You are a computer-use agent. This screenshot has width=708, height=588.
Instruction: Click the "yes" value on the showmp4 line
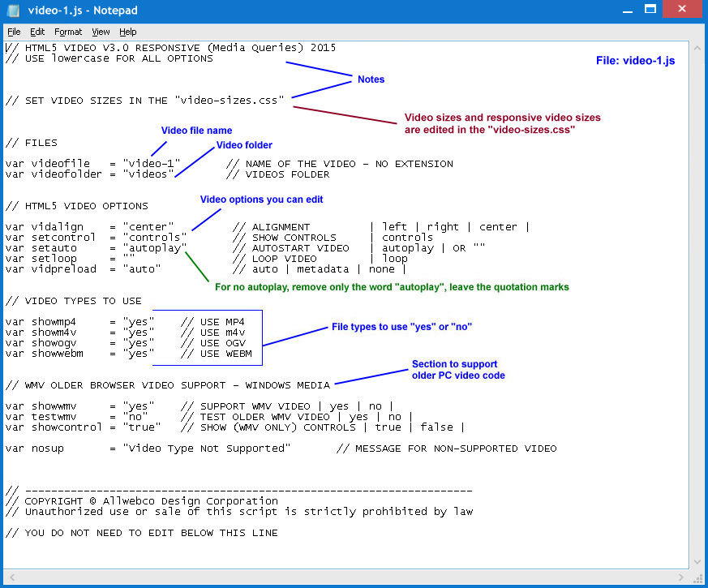[138, 322]
